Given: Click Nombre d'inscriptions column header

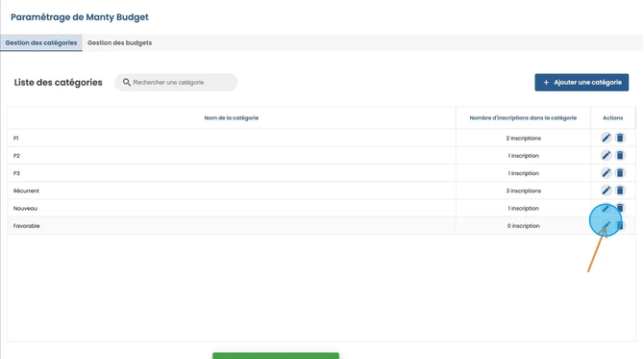Looking at the screenshot, I should [x=523, y=117].
